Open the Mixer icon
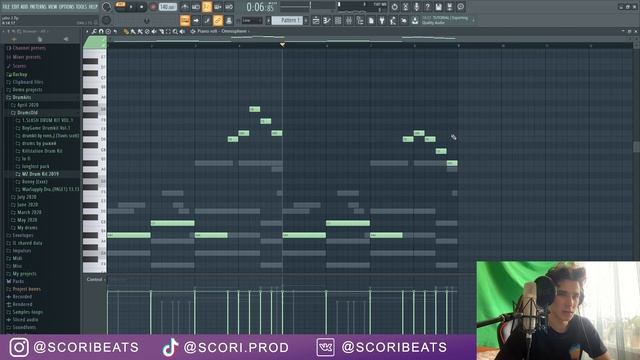The image size is (640, 360). point(349,20)
